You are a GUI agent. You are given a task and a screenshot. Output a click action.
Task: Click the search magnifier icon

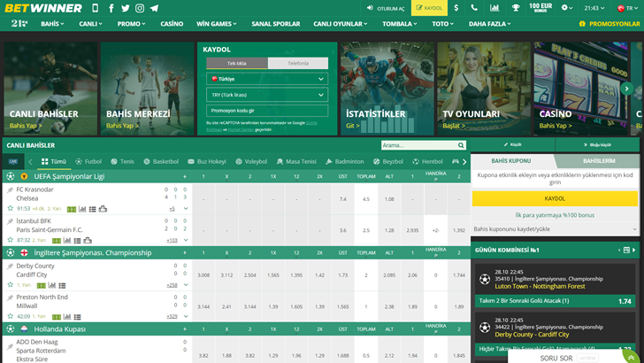coord(461,145)
